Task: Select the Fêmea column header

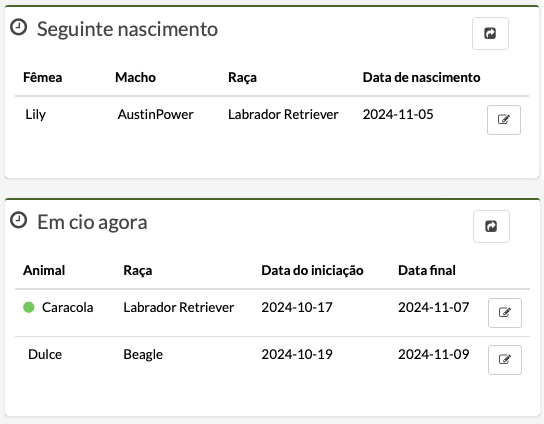Action: (x=43, y=77)
